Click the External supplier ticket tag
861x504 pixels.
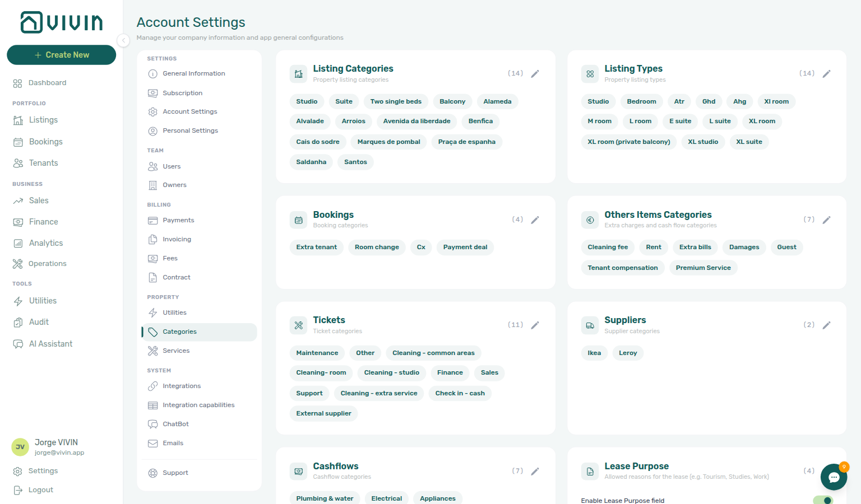pyautogui.click(x=323, y=414)
